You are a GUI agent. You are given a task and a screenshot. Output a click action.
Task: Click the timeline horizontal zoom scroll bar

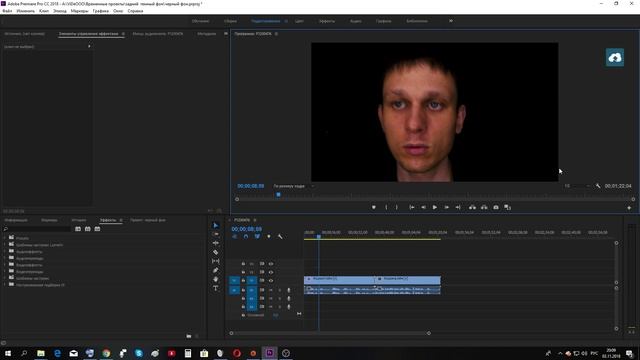click(330, 333)
